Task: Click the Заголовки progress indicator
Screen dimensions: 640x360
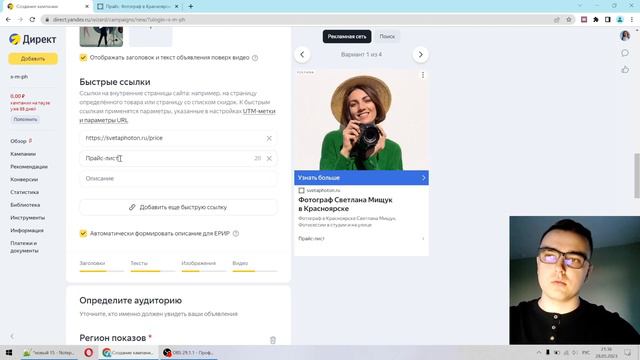Action: tap(101, 266)
